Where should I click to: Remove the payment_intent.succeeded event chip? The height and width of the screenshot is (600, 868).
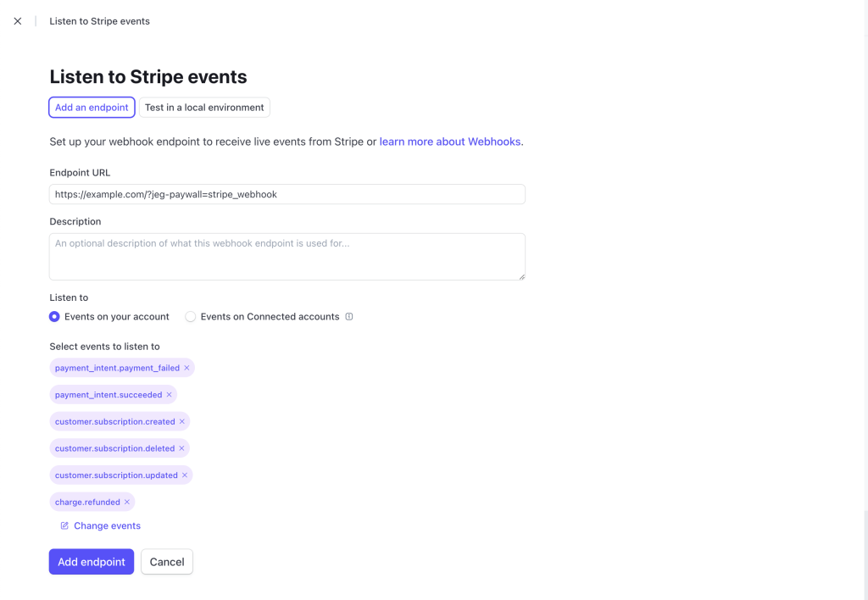(x=169, y=395)
